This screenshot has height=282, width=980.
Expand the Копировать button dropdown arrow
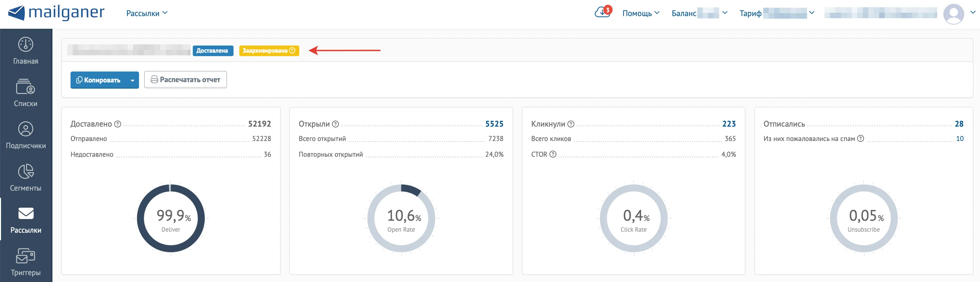tap(132, 80)
